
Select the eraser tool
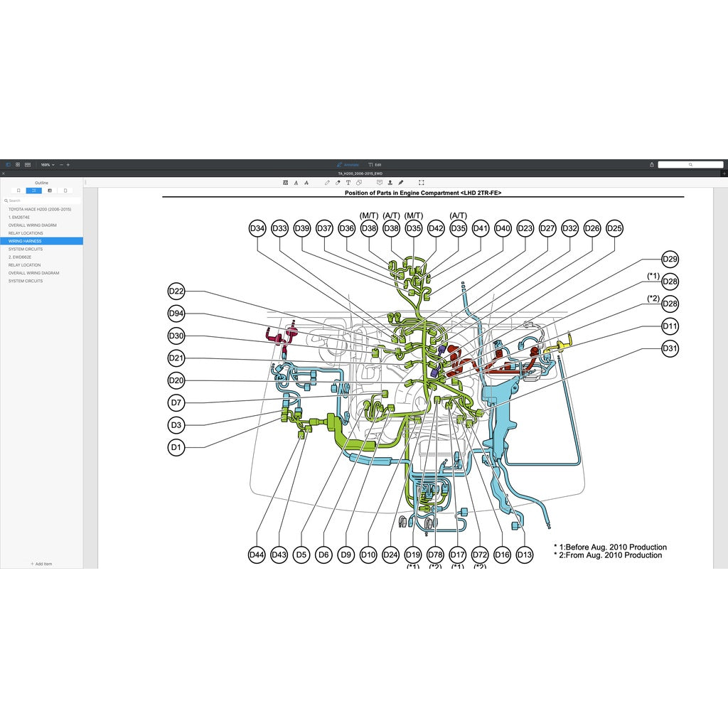[x=338, y=183]
